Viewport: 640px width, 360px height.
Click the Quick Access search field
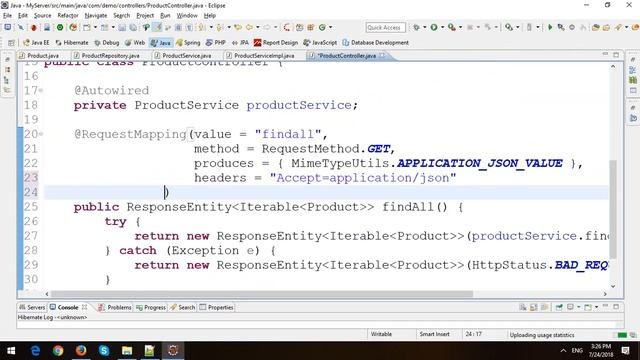[385, 27]
